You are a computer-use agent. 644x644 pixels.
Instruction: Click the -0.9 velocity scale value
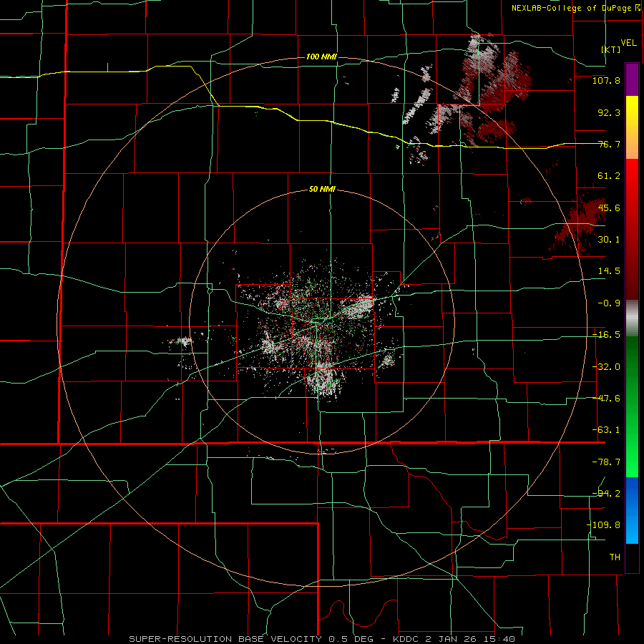pyautogui.click(x=609, y=303)
